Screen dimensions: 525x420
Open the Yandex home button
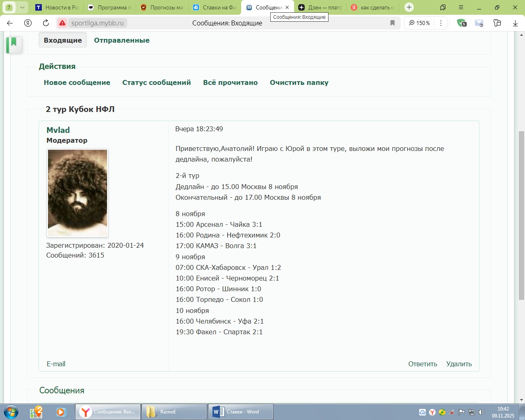28,23
